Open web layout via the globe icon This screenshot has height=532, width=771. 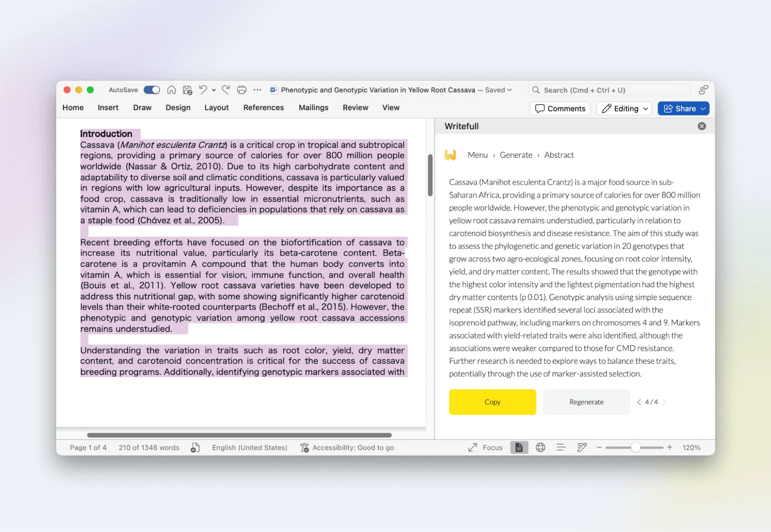click(540, 447)
